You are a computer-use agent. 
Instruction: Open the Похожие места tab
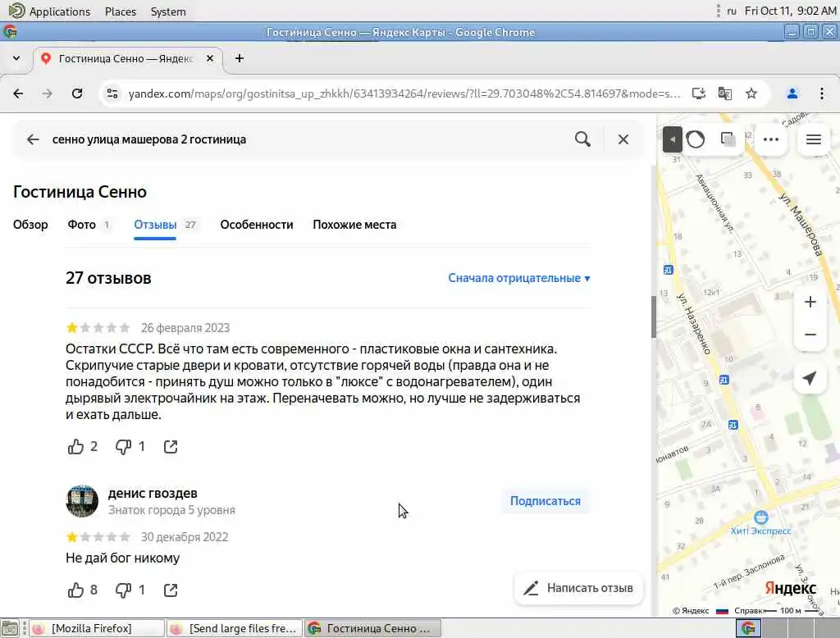coord(354,225)
